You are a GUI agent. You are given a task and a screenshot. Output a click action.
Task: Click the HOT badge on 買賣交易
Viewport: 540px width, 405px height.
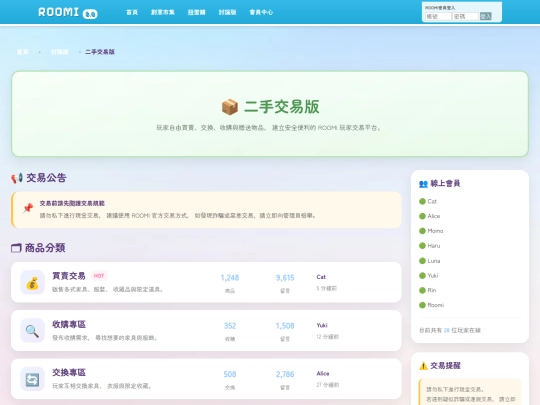click(x=99, y=276)
